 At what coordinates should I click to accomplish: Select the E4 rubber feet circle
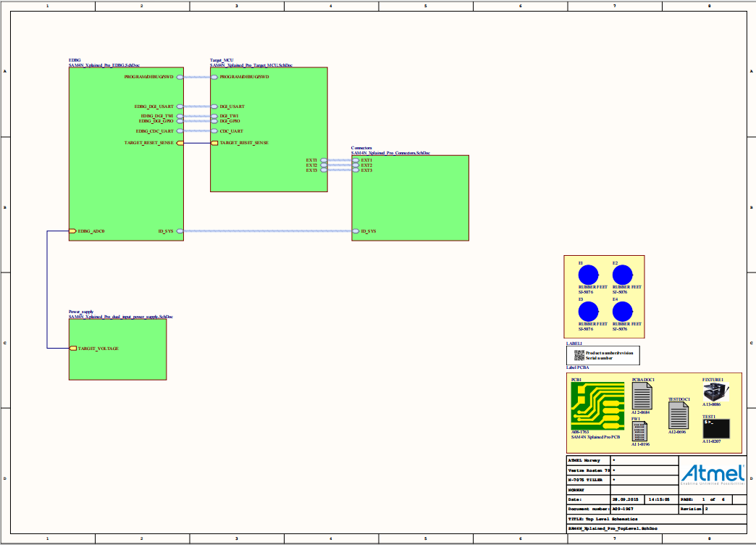pos(623,312)
